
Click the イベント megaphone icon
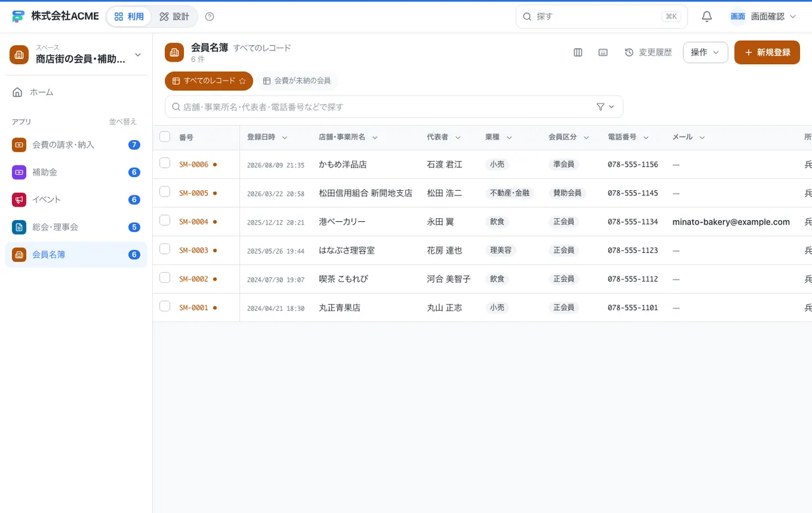[x=19, y=199]
